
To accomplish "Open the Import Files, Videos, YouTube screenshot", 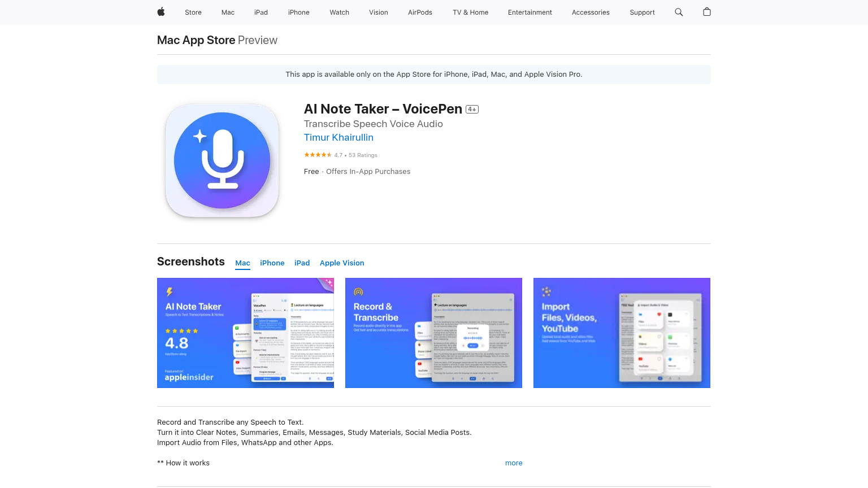I will pyautogui.click(x=622, y=333).
